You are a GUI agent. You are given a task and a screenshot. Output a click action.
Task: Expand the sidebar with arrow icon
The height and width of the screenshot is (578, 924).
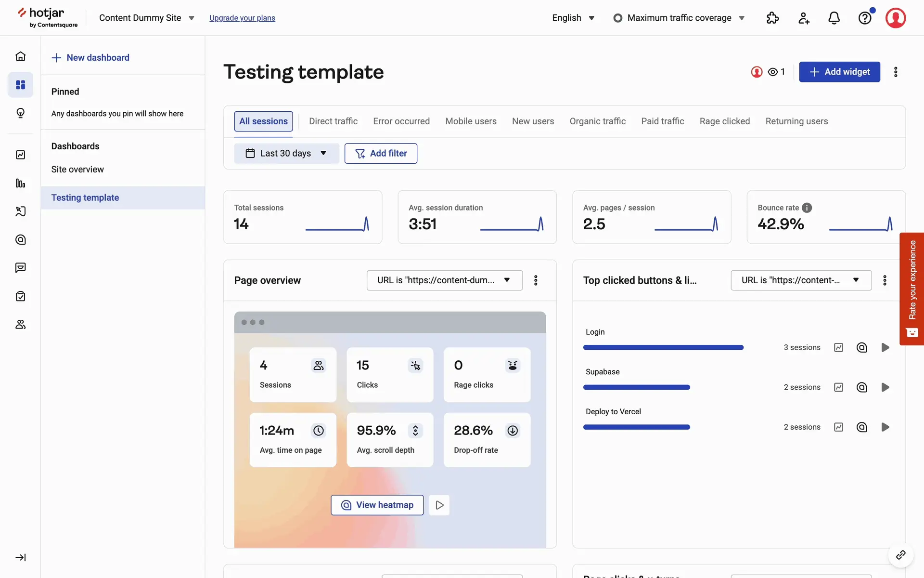coord(20,557)
